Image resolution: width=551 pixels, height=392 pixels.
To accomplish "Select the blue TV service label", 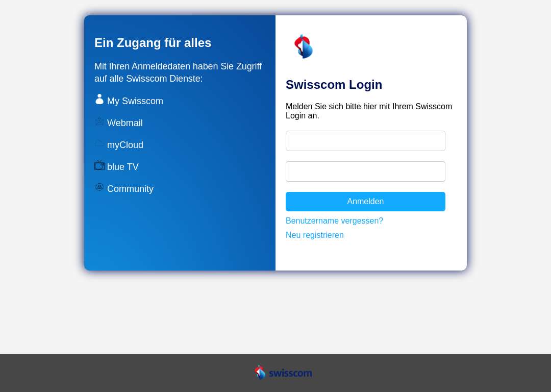I will 122,167.
